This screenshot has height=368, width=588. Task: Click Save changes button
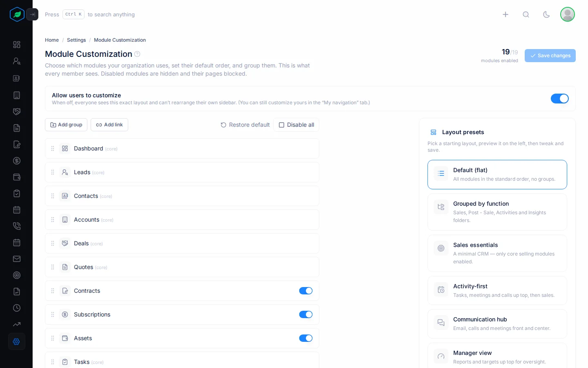point(550,56)
